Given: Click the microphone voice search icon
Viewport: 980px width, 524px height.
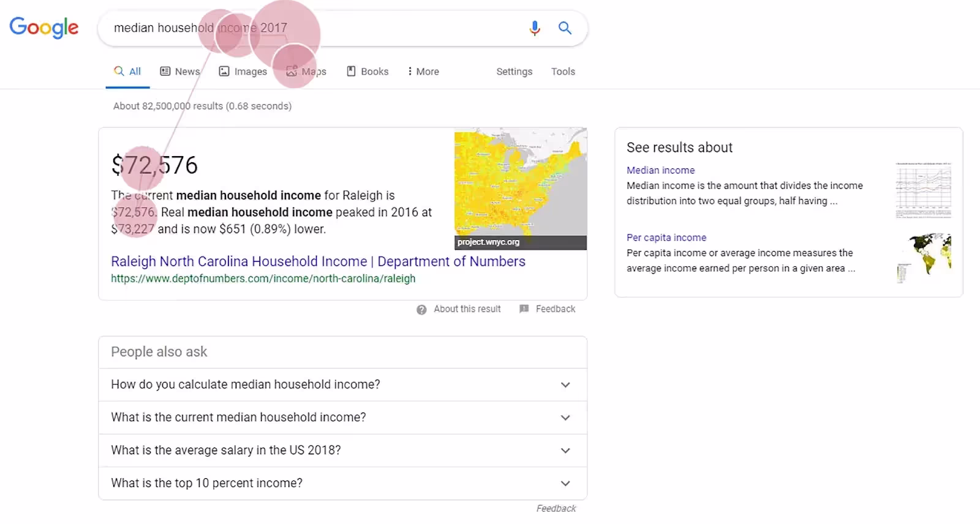Looking at the screenshot, I should click(534, 28).
